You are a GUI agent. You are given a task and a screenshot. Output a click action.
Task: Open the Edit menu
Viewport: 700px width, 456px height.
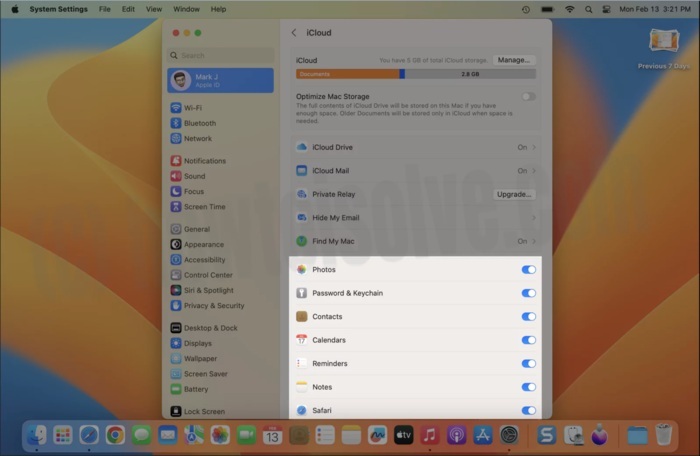128,9
